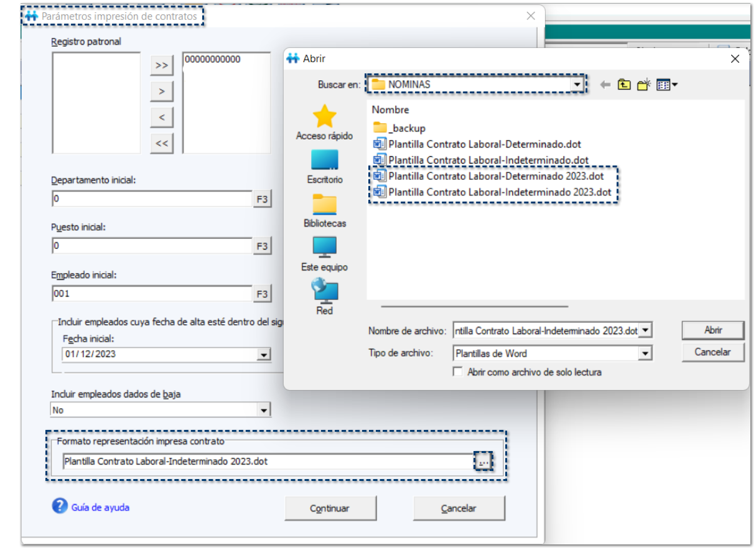756x550 pixels.
Task: Select Plantilla Contrato Laboral-Indeterminado.dot file
Action: click(480, 160)
